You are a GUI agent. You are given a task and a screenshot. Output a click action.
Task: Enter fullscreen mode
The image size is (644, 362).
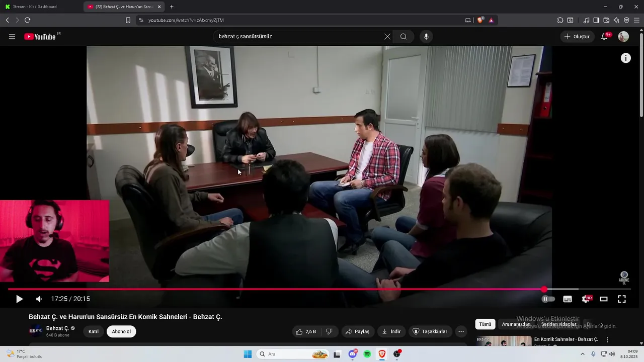[x=622, y=299]
